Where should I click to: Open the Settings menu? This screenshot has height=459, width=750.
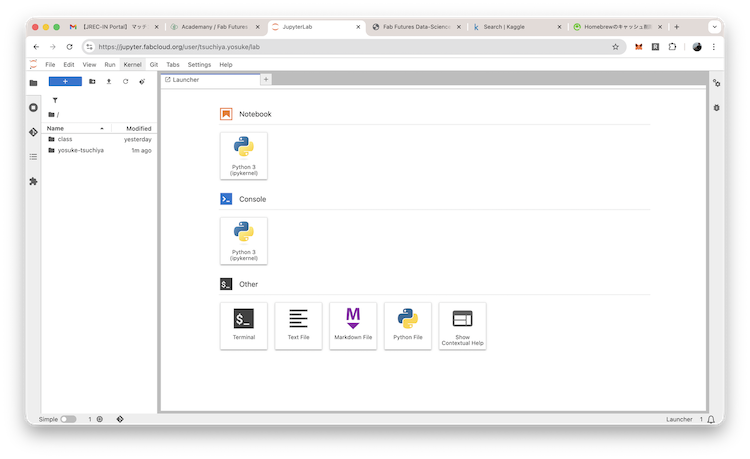coord(199,64)
